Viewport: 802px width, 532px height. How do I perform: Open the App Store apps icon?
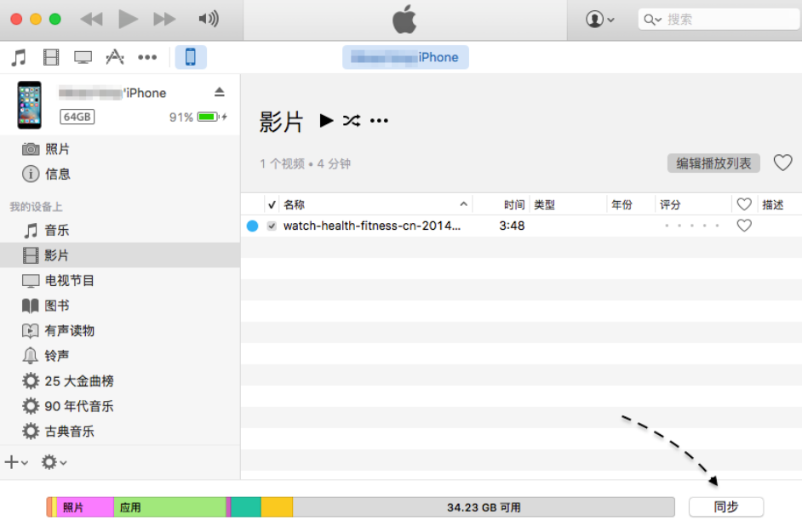(x=114, y=57)
